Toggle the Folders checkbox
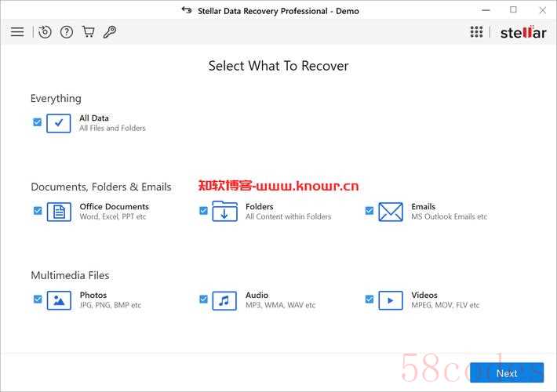Viewport: 557px width, 392px height. (x=203, y=211)
